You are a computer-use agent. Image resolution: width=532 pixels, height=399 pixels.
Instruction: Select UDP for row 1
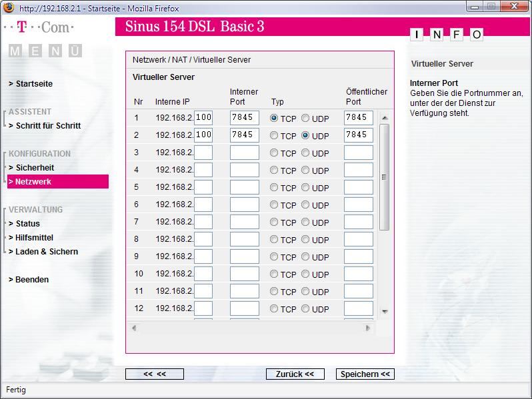tap(305, 118)
